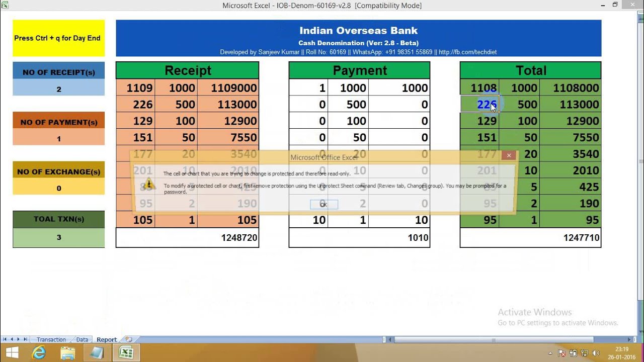Screen dimensions: 644x362
Task: Switch to the Transaction sheet tab
Action: pos(51,340)
